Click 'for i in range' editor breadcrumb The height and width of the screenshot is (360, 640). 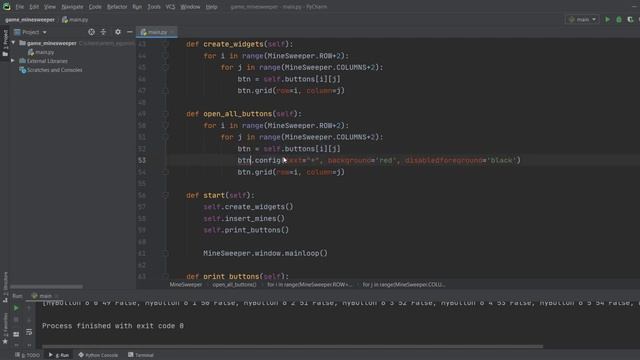pos(309,284)
